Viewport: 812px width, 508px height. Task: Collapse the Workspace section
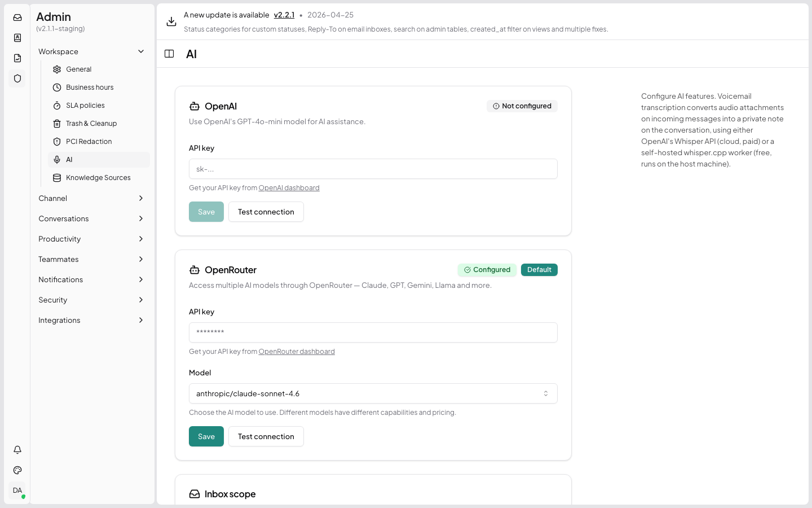pos(92,51)
